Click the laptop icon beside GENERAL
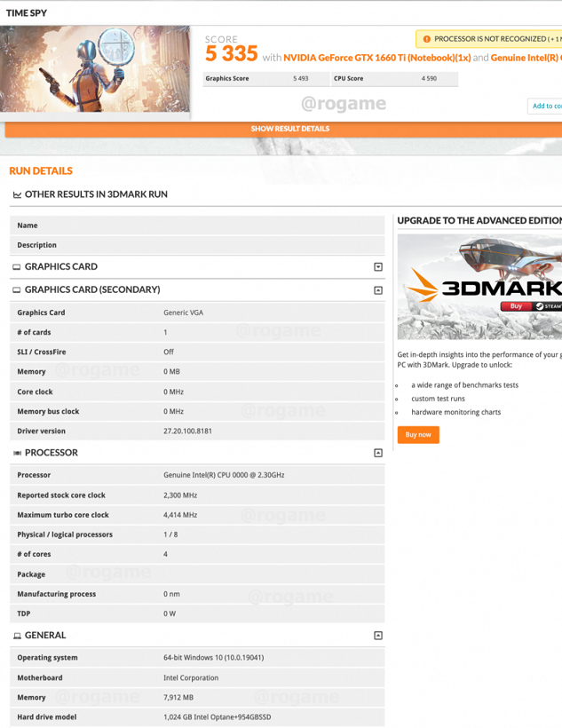562x728 pixels. pos(17,636)
